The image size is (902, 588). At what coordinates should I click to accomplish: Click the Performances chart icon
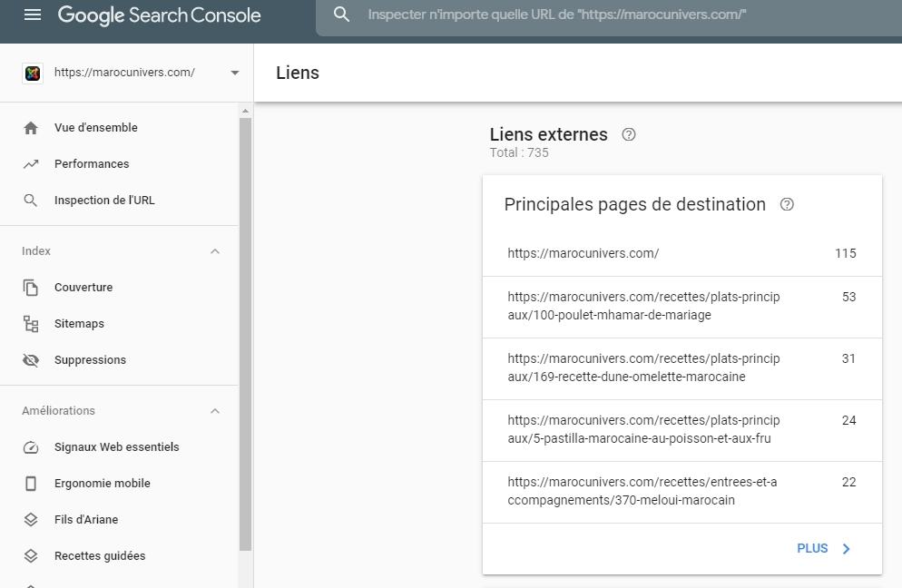(x=30, y=163)
